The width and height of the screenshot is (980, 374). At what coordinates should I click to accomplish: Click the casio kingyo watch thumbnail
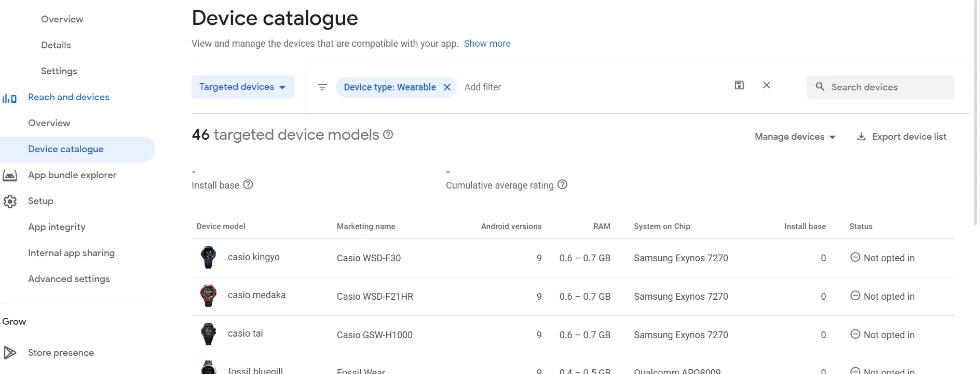click(x=209, y=257)
